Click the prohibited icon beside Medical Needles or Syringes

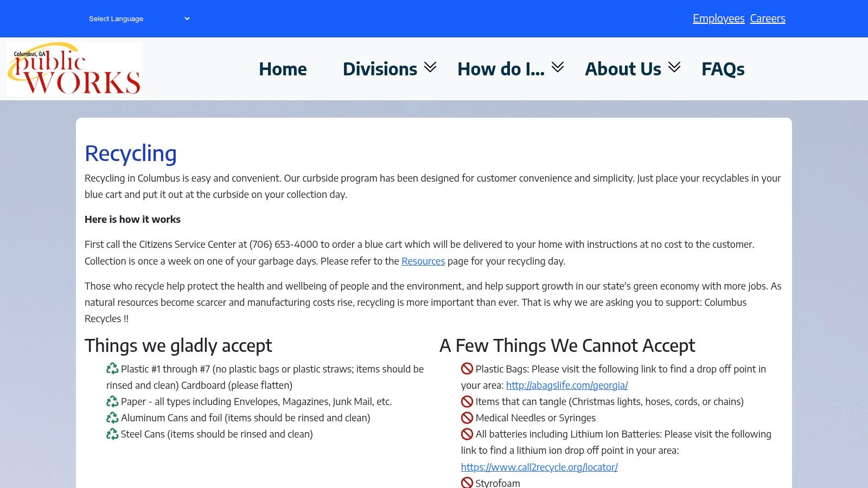[467, 418]
